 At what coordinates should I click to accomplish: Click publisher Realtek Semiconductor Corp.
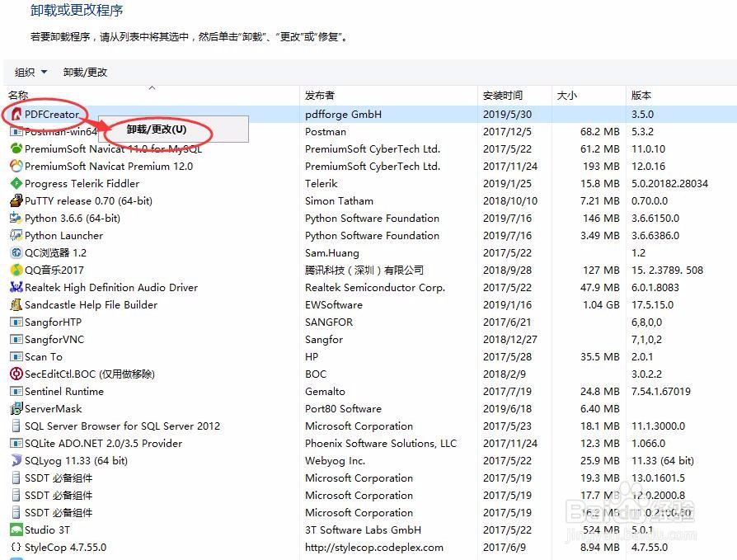coord(374,287)
